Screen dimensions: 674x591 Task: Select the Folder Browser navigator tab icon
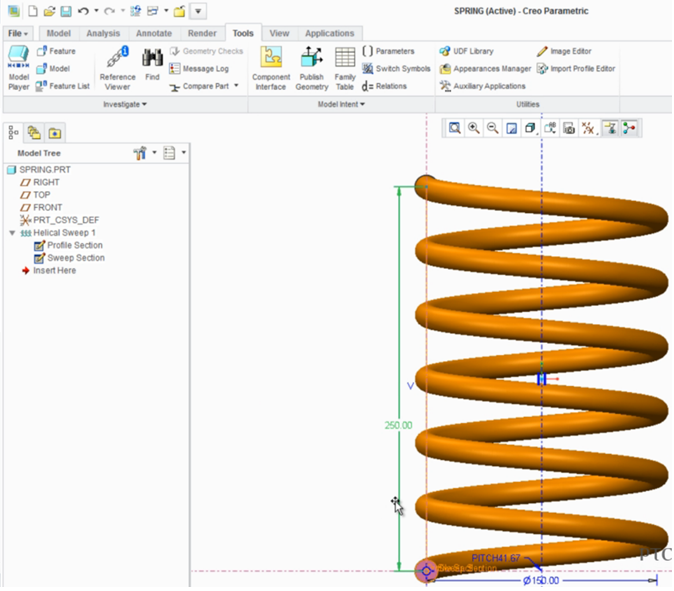tap(34, 133)
